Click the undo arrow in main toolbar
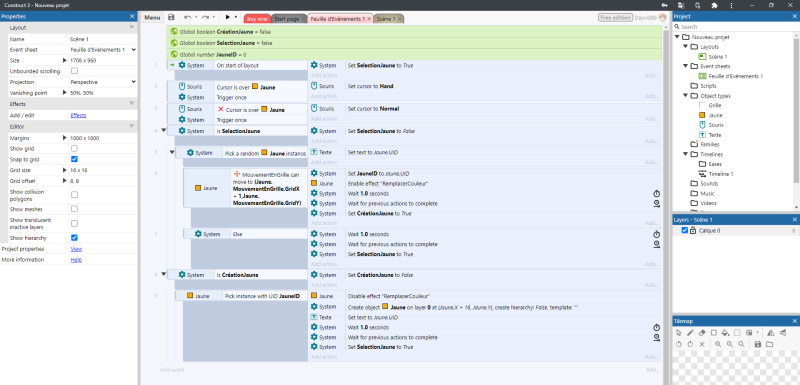 pos(187,18)
